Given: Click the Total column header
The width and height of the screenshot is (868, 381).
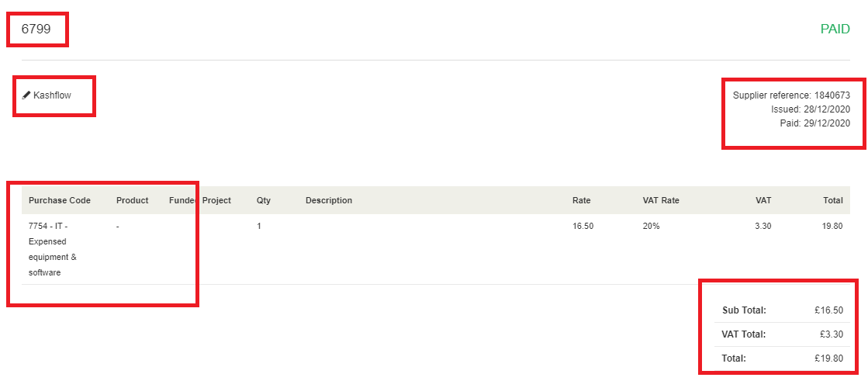Looking at the screenshot, I should pos(833,200).
